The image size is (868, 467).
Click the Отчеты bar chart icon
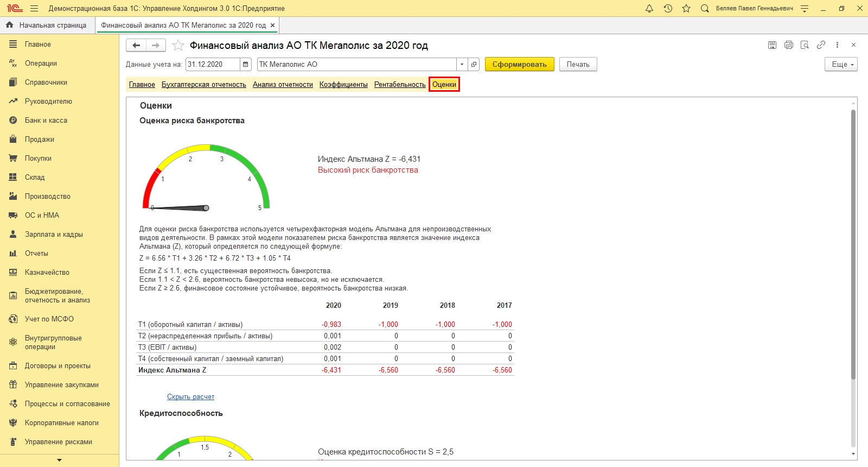[x=13, y=254]
